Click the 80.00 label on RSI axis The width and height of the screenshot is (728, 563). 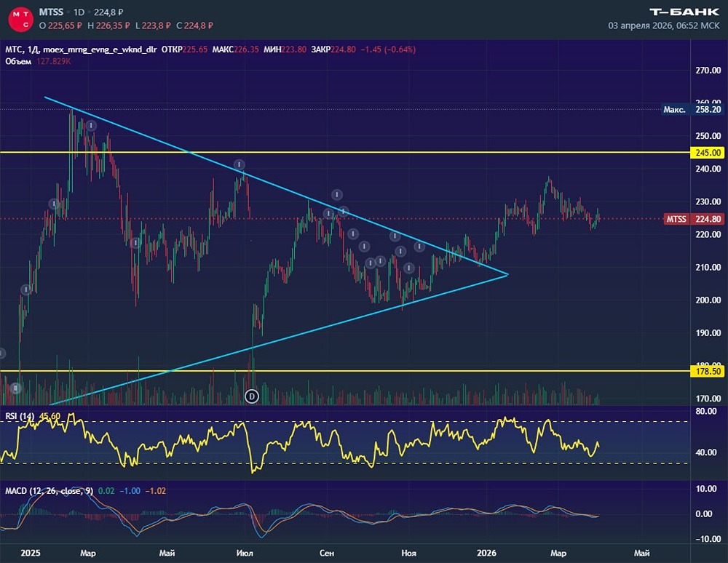(x=706, y=411)
